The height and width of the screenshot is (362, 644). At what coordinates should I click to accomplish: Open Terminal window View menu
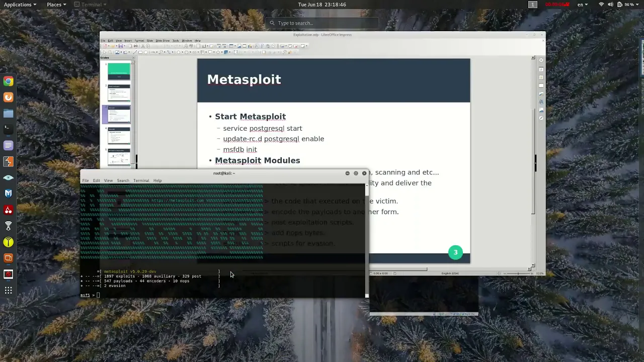point(108,180)
